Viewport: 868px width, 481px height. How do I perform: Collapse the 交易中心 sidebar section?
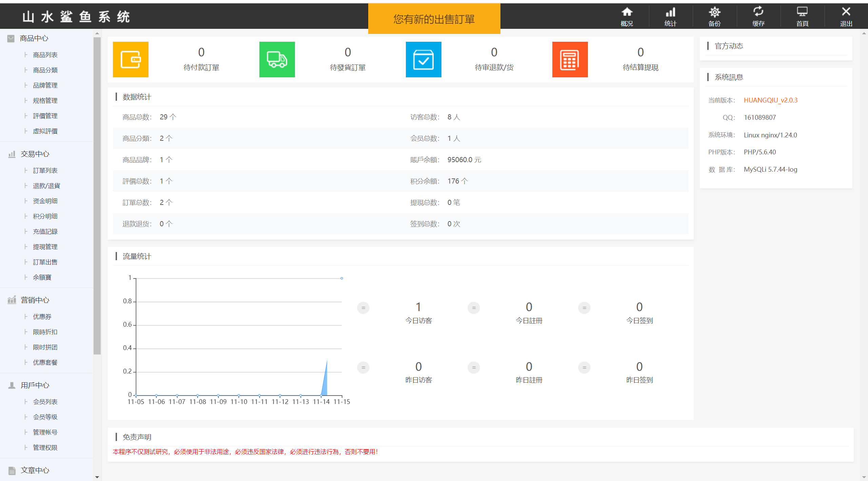35,154
